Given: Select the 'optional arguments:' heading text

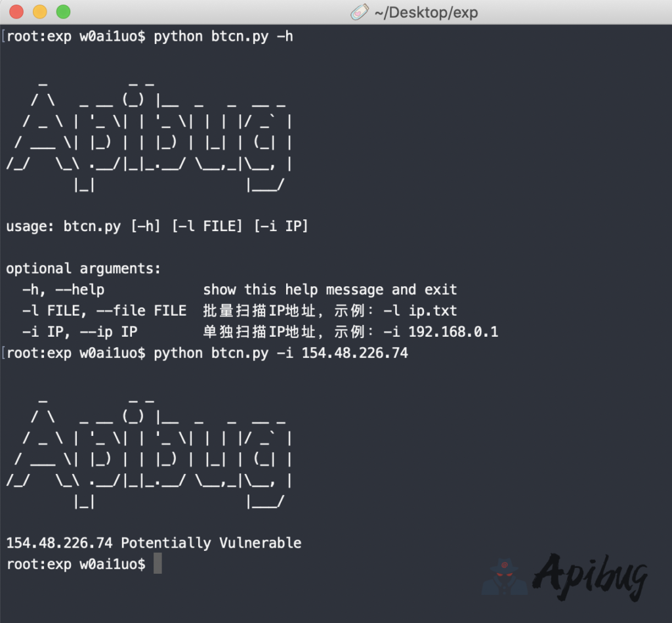Looking at the screenshot, I should [x=83, y=269].
